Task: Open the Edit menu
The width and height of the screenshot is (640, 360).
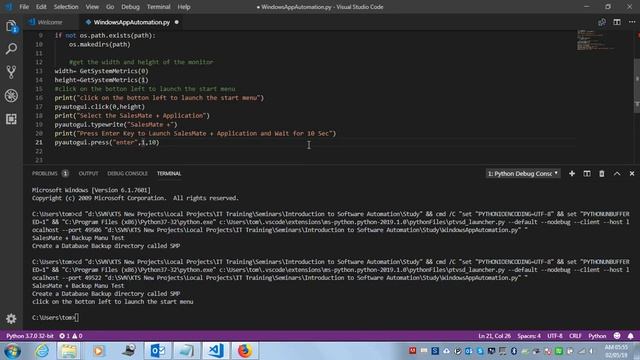Action: pyautogui.click(x=41, y=7)
